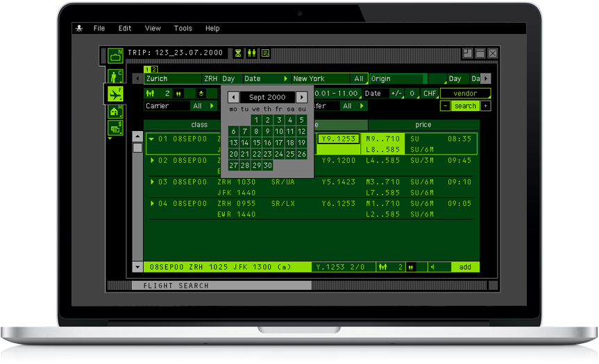Click the horizontal Flight Search scrollbar
The width and height of the screenshot is (599, 364).
[221, 286]
